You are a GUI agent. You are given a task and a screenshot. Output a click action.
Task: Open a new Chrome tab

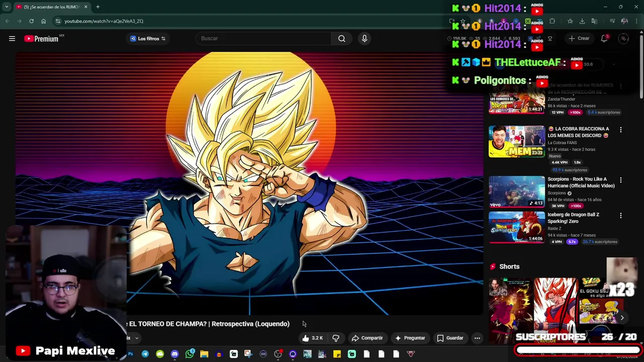tap(98, 7)
